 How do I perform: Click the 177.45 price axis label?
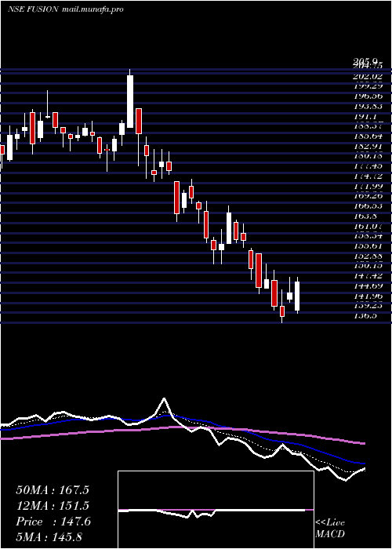(x=368, y=166)
